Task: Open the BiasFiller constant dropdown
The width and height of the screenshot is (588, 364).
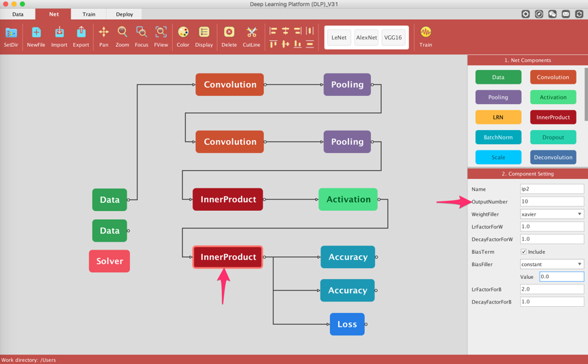Action: pyautogui.click(x=552, y=265)
